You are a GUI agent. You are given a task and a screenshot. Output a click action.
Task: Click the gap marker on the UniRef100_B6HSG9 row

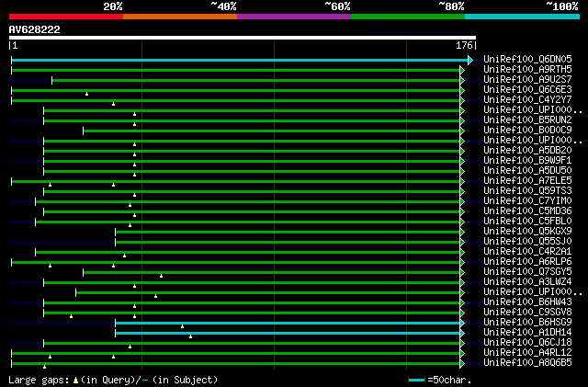click(182, 325)
